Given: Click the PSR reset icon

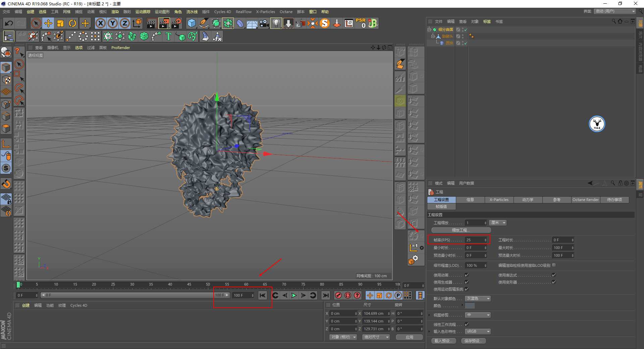Looking at the screenshot, I should [x=361, y=23].
